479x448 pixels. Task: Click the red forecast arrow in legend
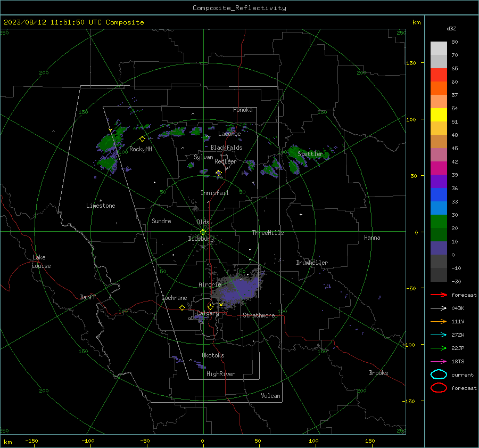tap(439, 295)
